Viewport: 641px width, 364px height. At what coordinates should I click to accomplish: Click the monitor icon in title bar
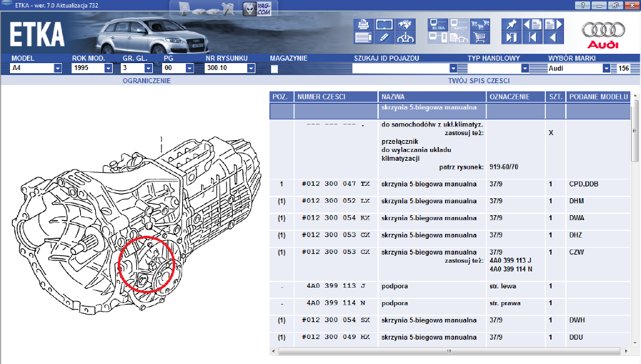(185, 8)
